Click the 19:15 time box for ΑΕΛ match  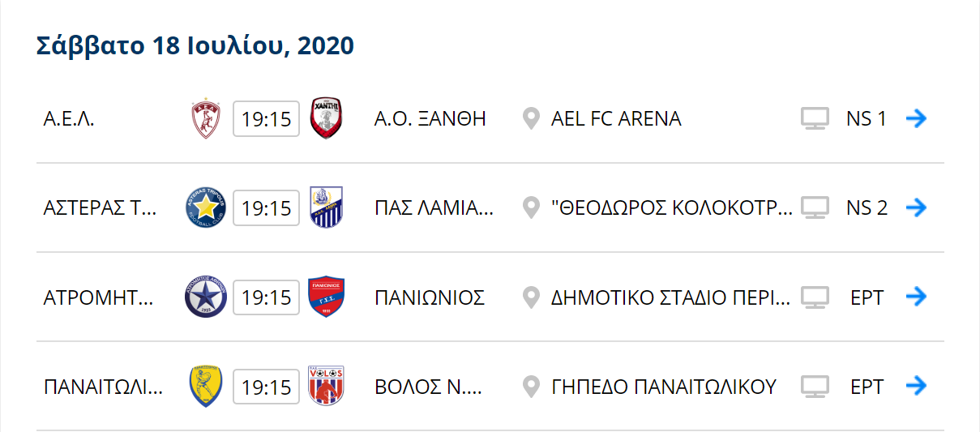click(266, 119)
